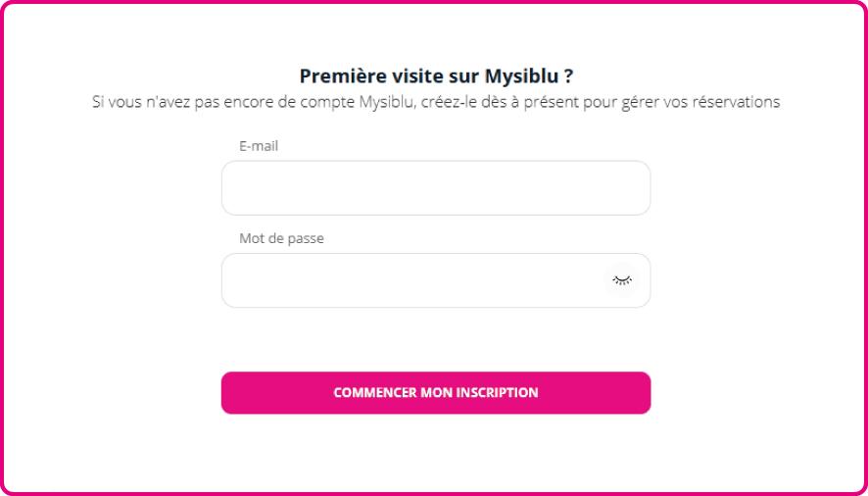
Task: Click the word Mysiblu in heading
Action: click(522, 76)
